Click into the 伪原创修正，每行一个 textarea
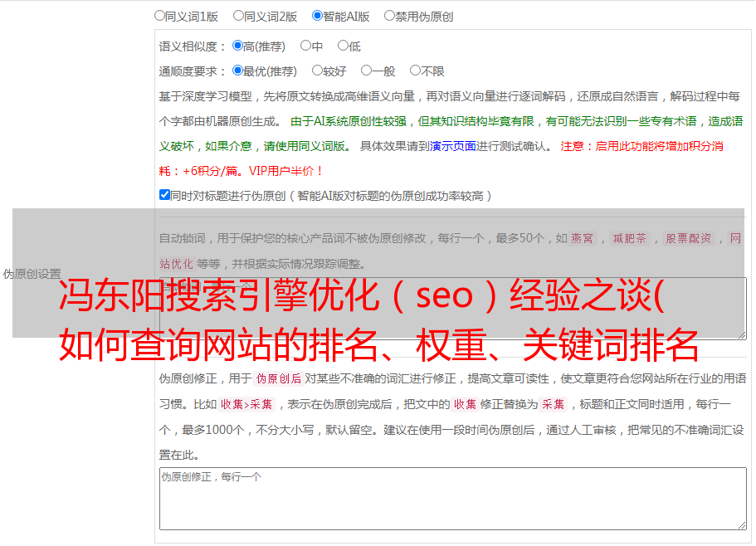The height and width of the screenshot is (546, 756). click(x=453, y=499)
